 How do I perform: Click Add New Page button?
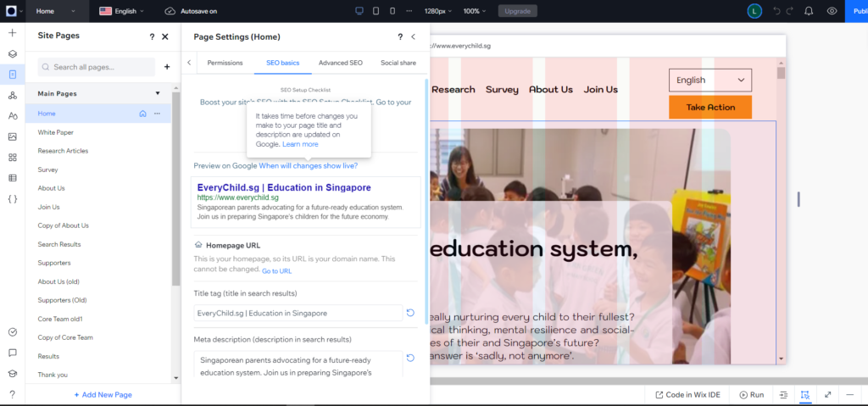(103, 395)
